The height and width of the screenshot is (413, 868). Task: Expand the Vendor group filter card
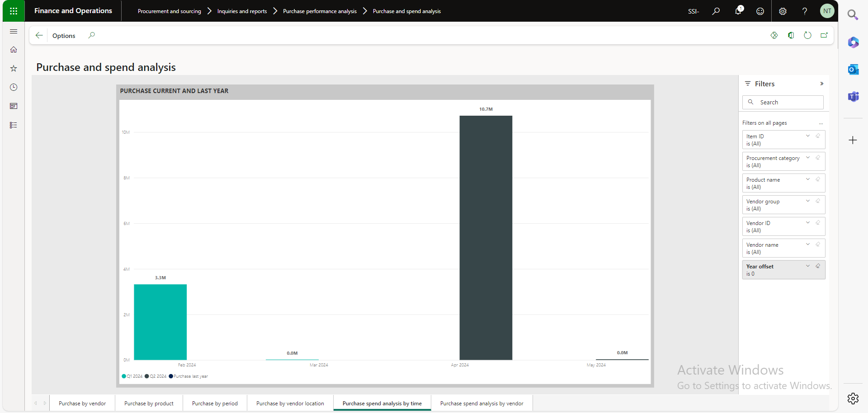(808, 201)
